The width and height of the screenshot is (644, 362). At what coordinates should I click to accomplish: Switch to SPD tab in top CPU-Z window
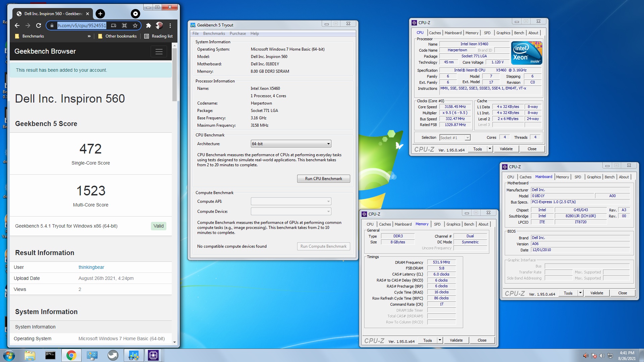(x=487, y=33)
